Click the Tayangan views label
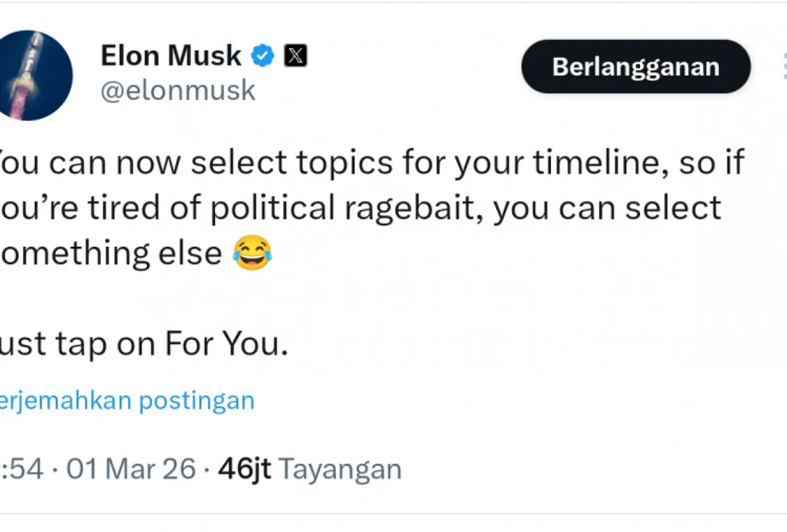This screenshot has width=787, height=532. coord(340,469)
